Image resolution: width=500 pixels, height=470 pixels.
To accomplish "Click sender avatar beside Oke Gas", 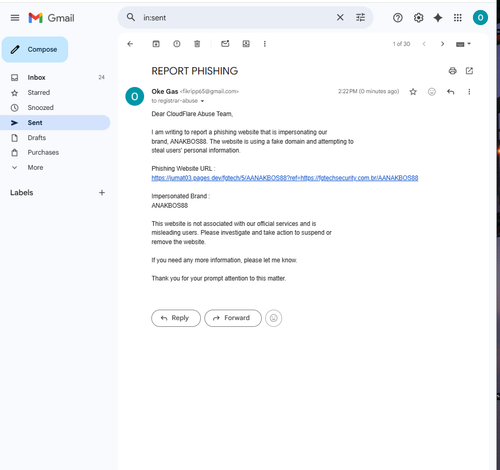I will pyautogui.click(x=135, y=96).
